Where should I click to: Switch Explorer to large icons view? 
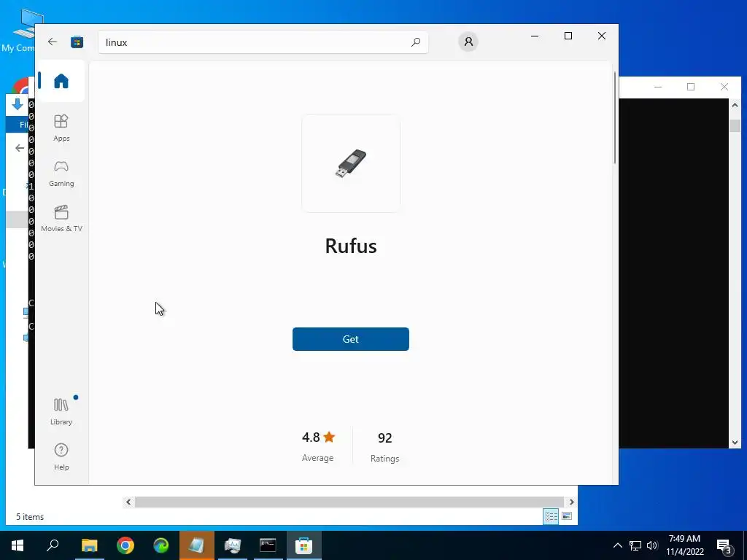pos(566,516)
